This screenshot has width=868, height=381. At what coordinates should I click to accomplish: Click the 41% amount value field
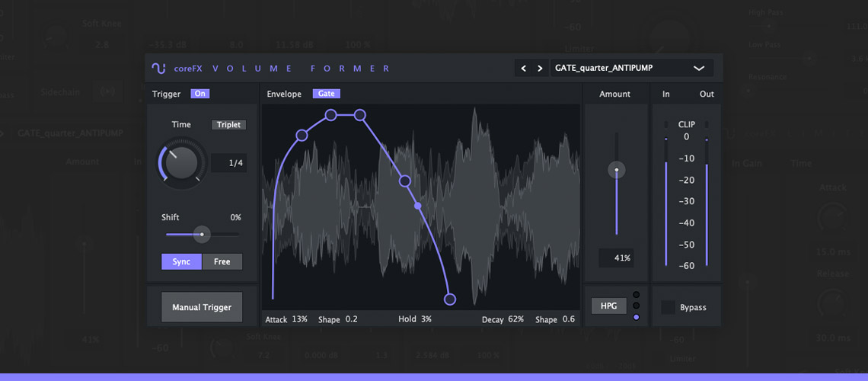pyautogui.click(x=615, y=258)
